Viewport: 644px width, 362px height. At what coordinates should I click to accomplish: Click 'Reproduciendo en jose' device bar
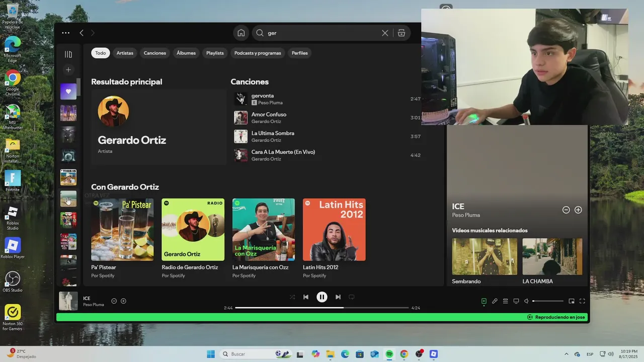coord(556,317)
